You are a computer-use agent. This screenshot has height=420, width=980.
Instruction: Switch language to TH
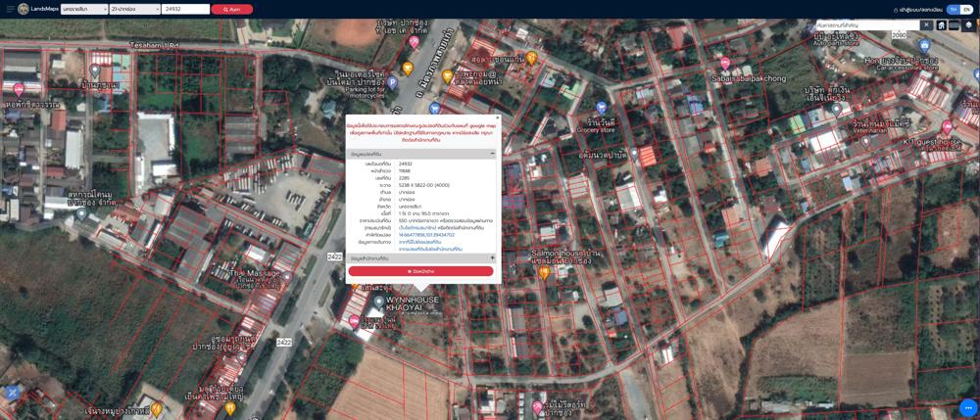[954, 10]
